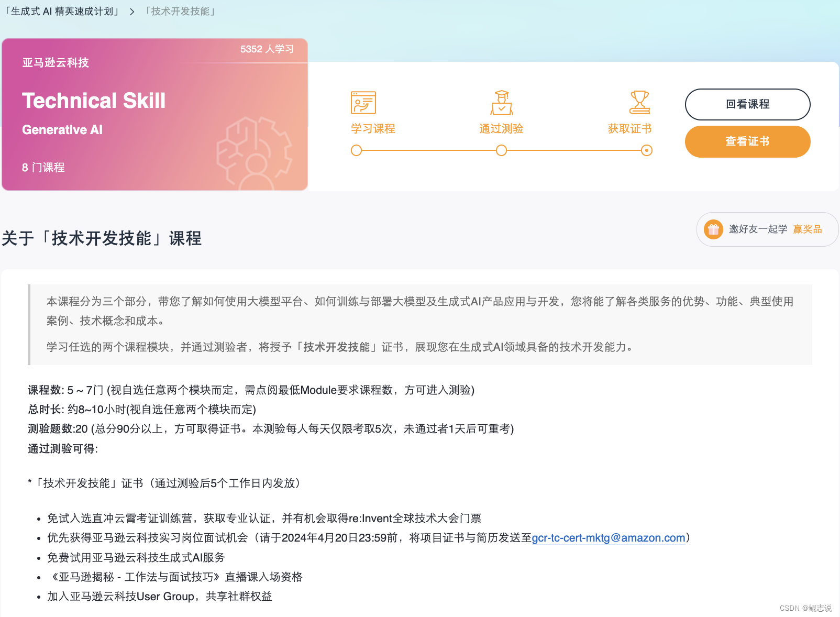
Task: Click the 免费试用亚马逊云科技生成式AI服务 bullet
Action: [136, 558]
